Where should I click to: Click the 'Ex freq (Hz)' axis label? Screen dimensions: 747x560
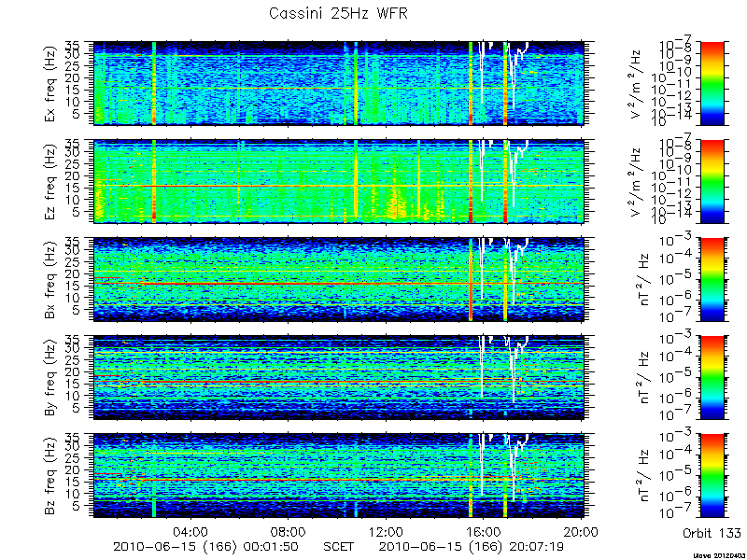[x=50, y=84]
